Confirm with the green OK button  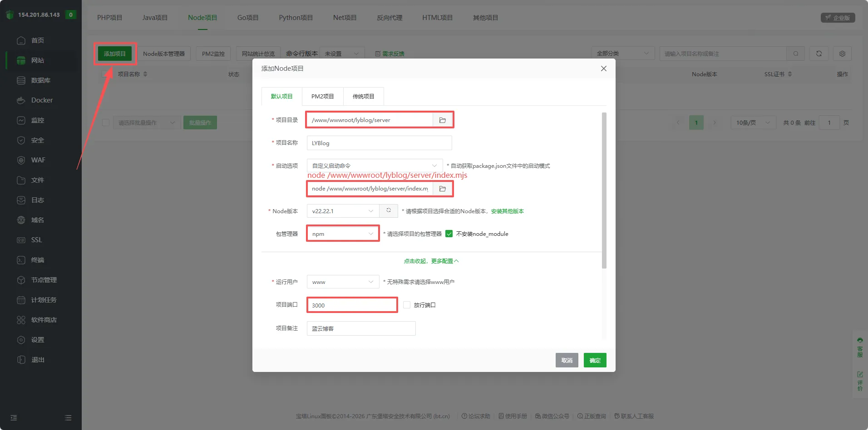595,360
